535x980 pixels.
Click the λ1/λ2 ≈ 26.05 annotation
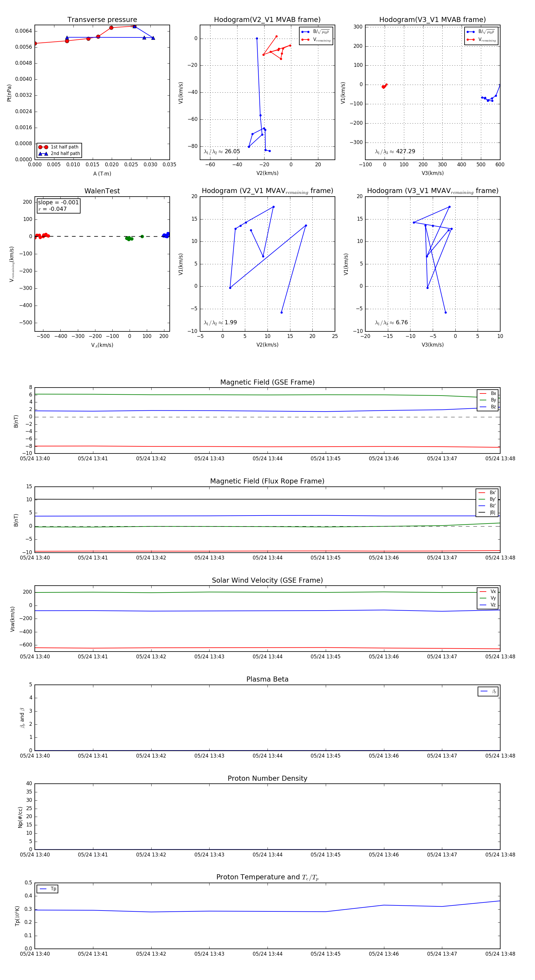[222, 151]
